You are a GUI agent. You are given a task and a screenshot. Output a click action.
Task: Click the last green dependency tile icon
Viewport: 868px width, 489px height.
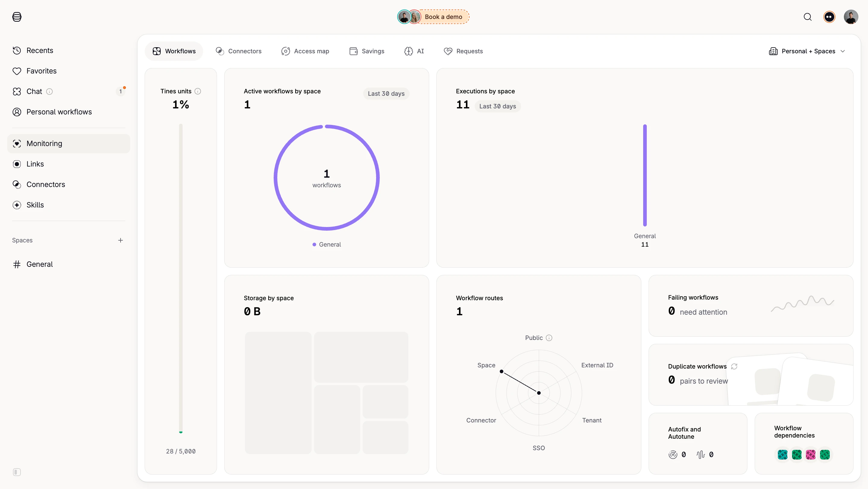pos(825,455)
